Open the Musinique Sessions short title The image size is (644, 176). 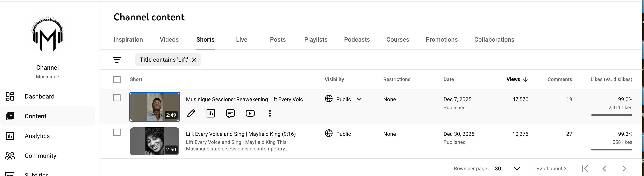[x=246, y=99]
